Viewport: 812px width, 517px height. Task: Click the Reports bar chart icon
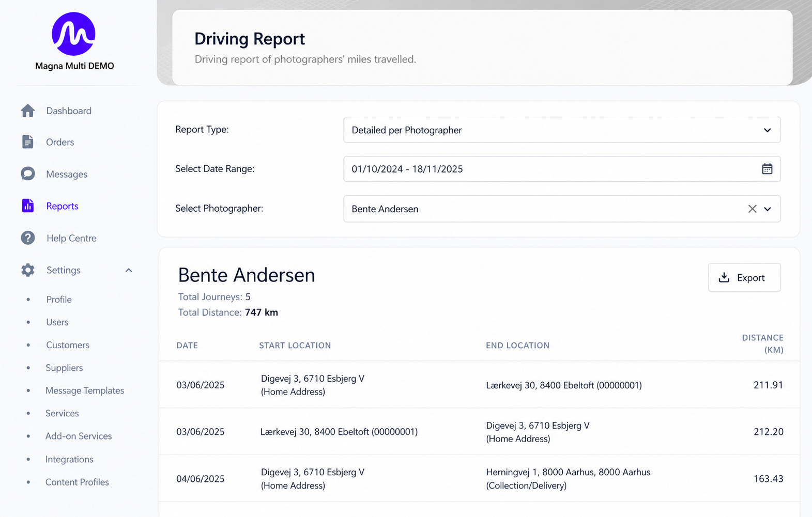point(28,206)
